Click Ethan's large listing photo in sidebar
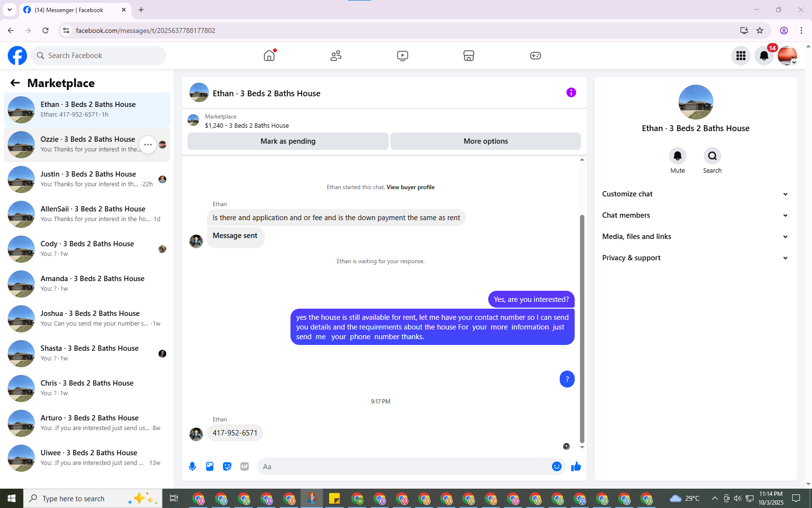Image resolution: width=812 pixels, height=508 pixels. click(x=696, y=102)
